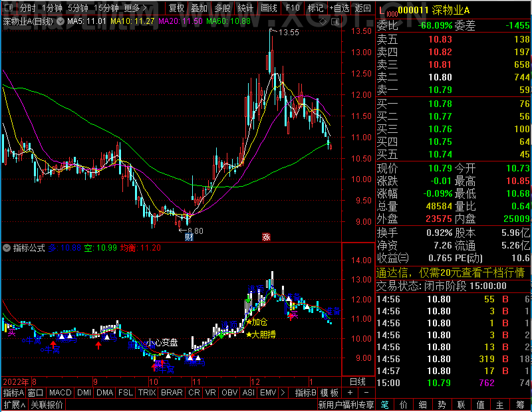Click the 8.80 low price label
Viewport: 532px width, 412px height.
pos(195,231)
